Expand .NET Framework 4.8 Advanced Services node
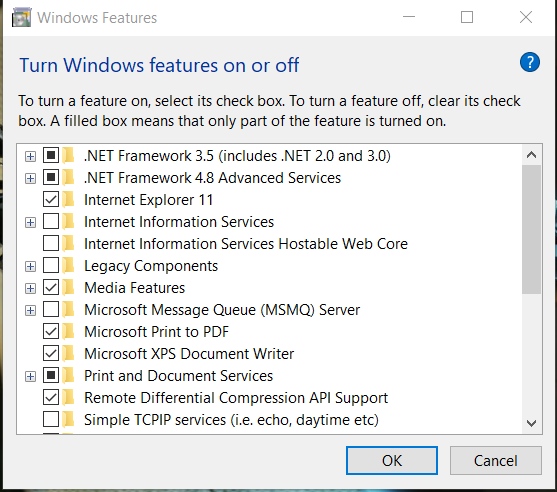This screenshot has width=557, height=492. pyautogui.click(x=31, y=178)
